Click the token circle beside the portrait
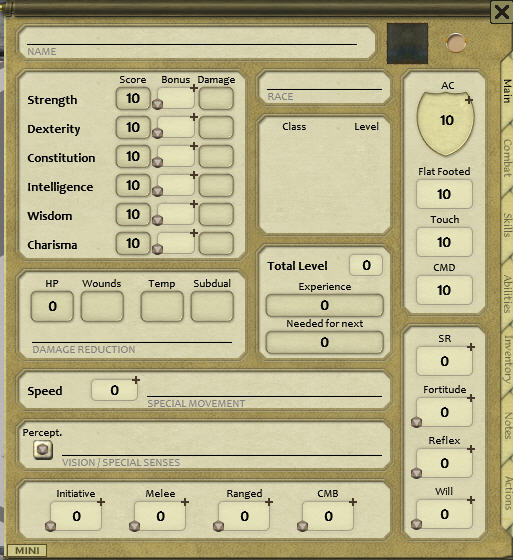The width and height of the screenshot is (513, 560). tap(456, 43)
